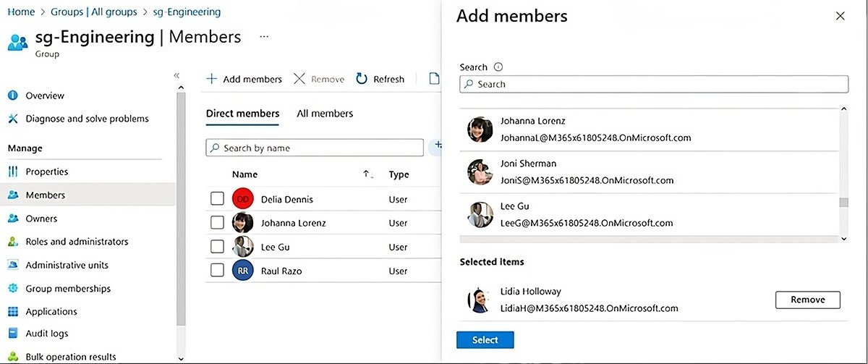The width and height of the screenshot is (868, 364).
Task: Open the Overview info icon item
Action: [x=12, y=96]
